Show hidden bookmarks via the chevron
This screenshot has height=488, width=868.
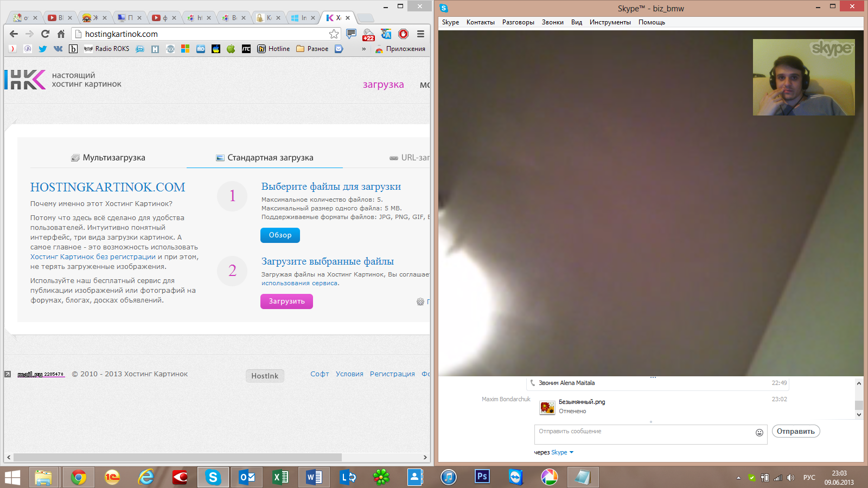coord(363,49)
